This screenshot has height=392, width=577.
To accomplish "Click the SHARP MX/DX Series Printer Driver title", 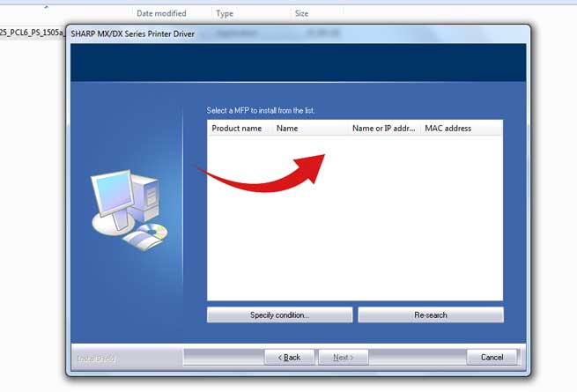I will click(132, 33).
